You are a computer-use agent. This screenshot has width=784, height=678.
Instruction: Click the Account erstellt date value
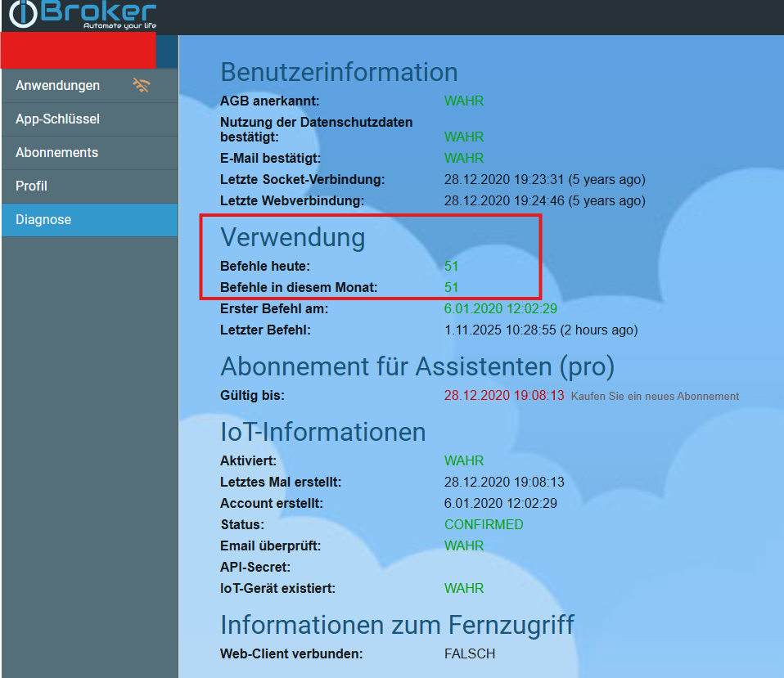(501, 503)
